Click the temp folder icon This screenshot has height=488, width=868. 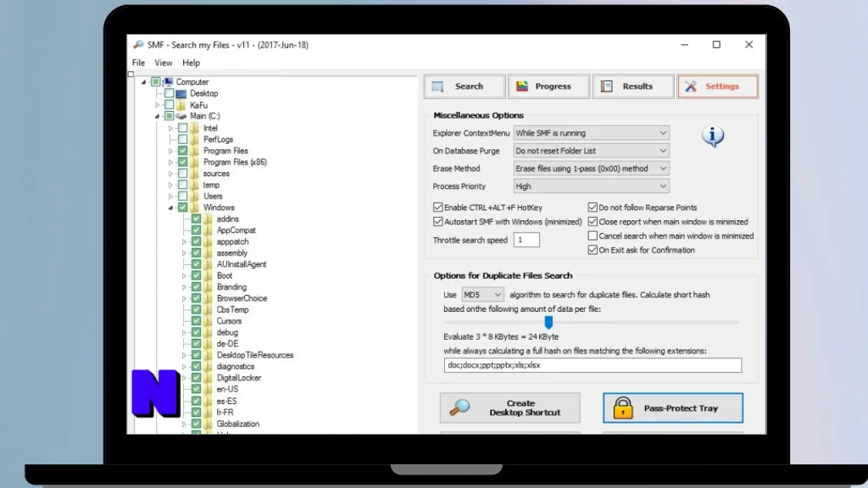point(194,185)
